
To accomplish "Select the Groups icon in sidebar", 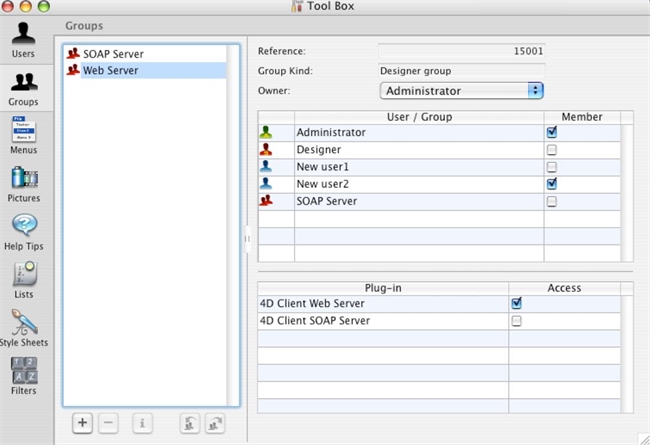I will 24,86.
